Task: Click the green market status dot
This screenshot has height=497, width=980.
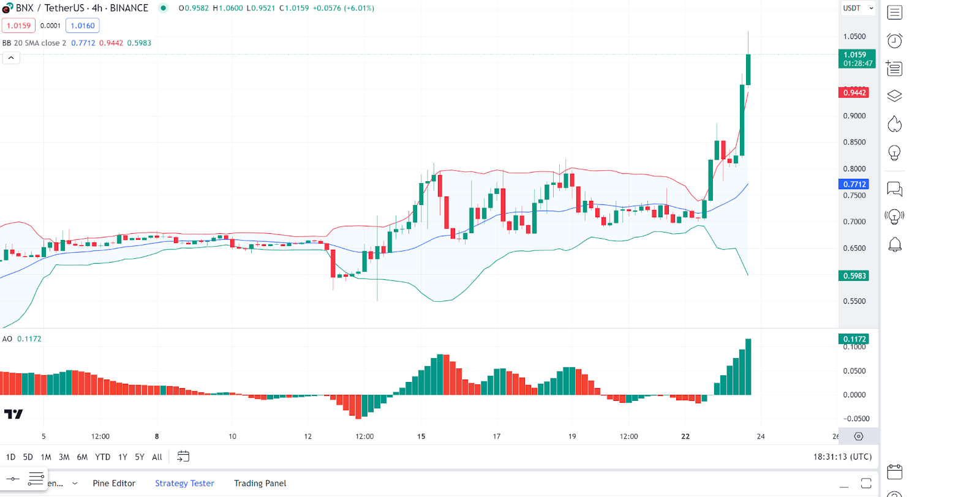Action: point(163,8)
